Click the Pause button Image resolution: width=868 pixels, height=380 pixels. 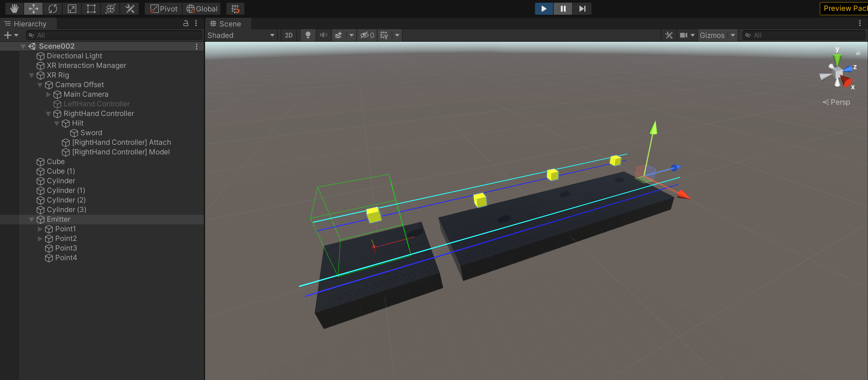(x=563, y=8)
